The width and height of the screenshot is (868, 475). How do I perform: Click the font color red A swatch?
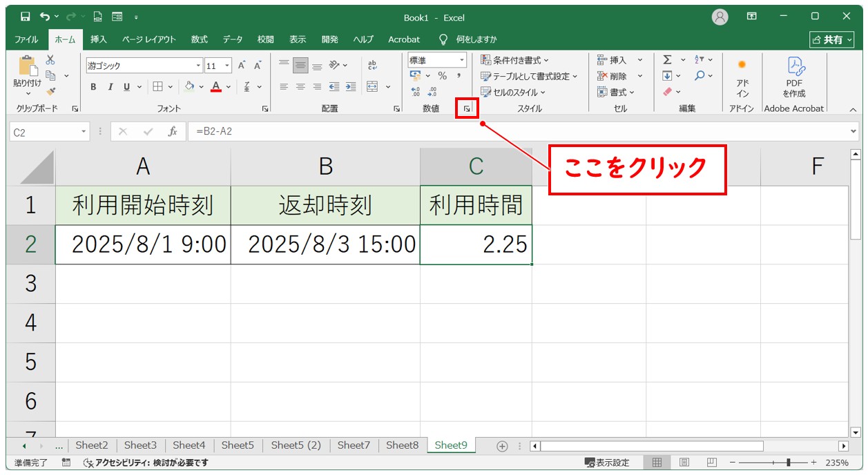[216, 86]
